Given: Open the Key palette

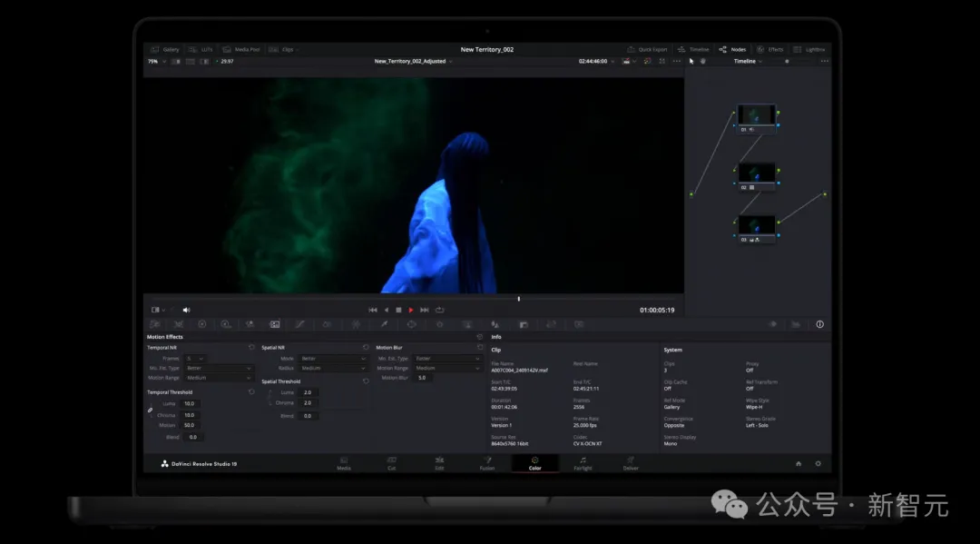Looking at the screenshot, I should (x=524, y=324).
